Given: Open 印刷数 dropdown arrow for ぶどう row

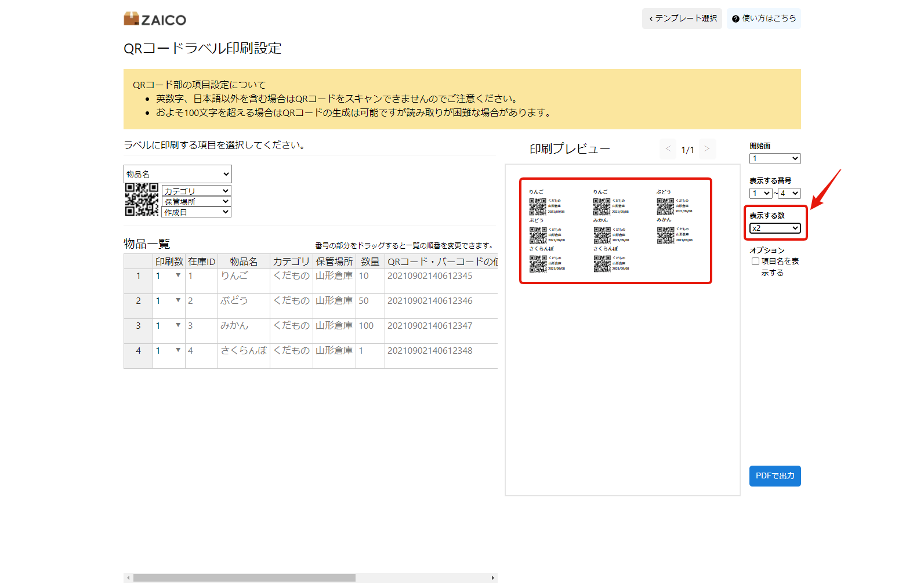Looking at the screenshot, I should [x=178, y=300].
